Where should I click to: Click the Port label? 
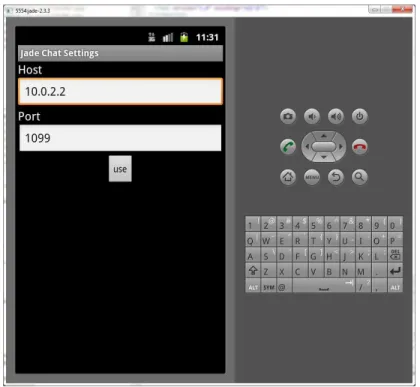coord(29,116)
